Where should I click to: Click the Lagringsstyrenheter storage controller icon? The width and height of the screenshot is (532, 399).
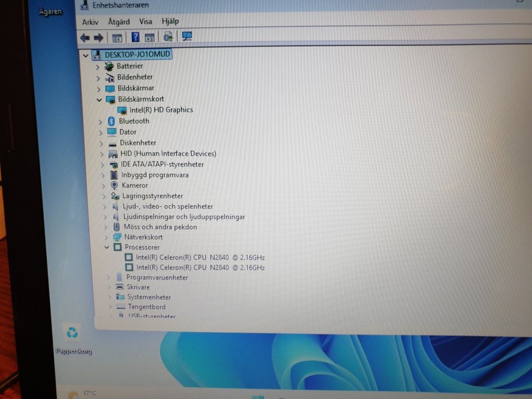(x=115, y=196)
